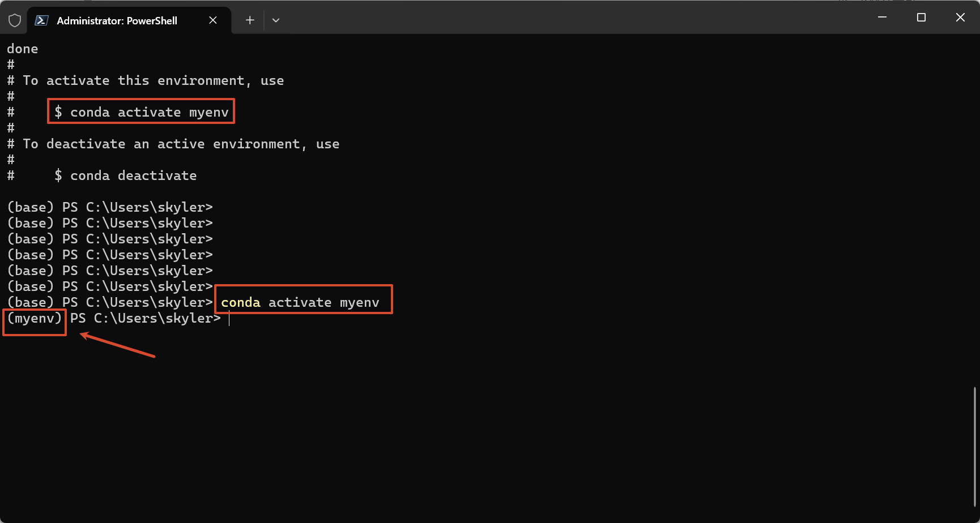
Task: Click the vertical scrollbar thumb
Action: 974,446
